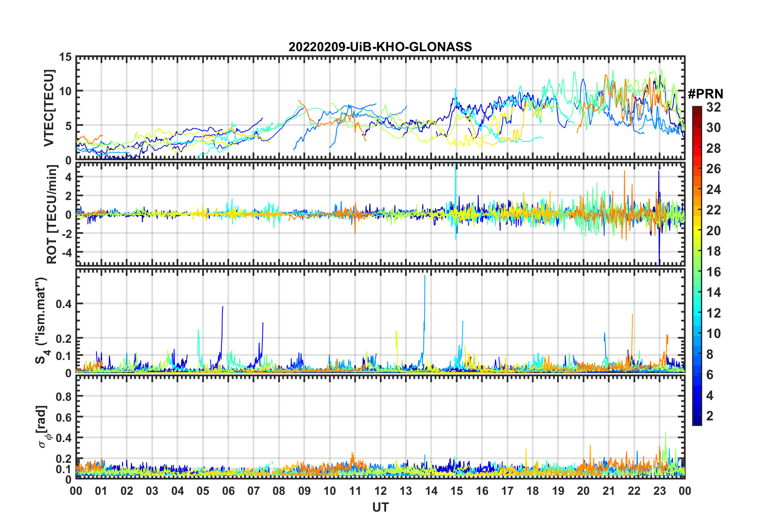
Task: Click the UT x-axis label
Action: coord(380,508)
